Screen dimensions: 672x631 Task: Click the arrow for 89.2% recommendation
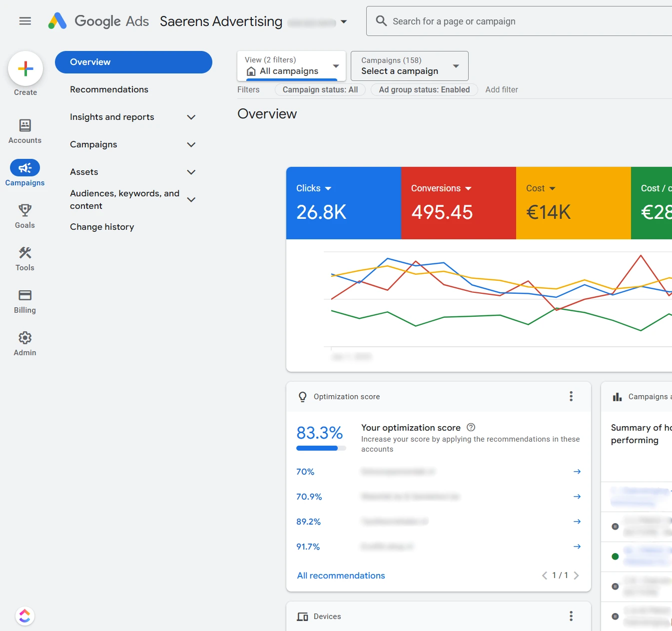pyautogui.click(x=577, y=522)
